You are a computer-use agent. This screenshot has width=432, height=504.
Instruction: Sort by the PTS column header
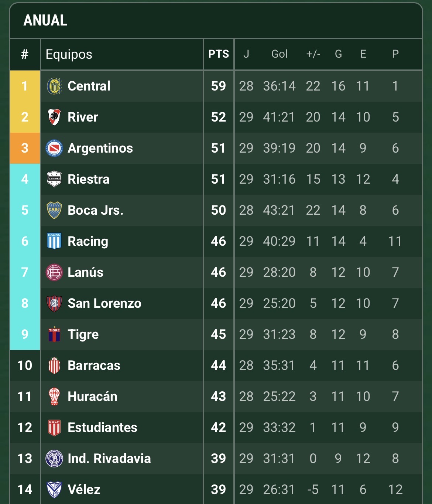click(219, 54)
